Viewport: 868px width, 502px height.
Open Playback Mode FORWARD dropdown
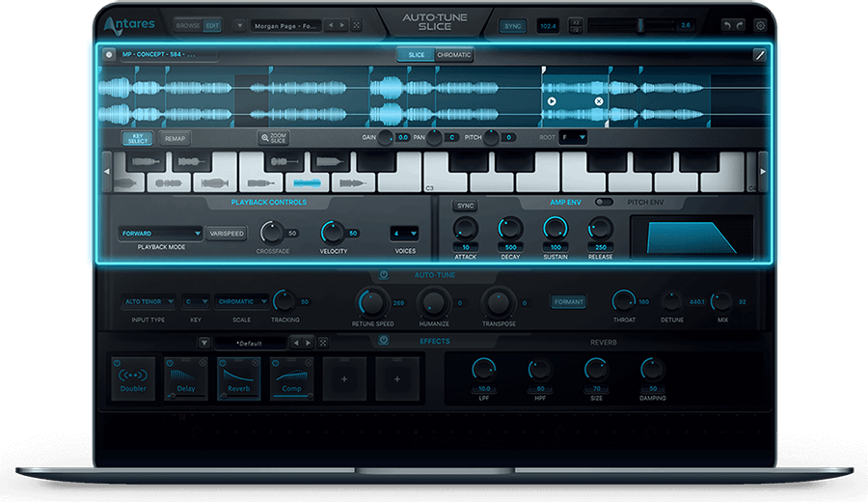160,234
